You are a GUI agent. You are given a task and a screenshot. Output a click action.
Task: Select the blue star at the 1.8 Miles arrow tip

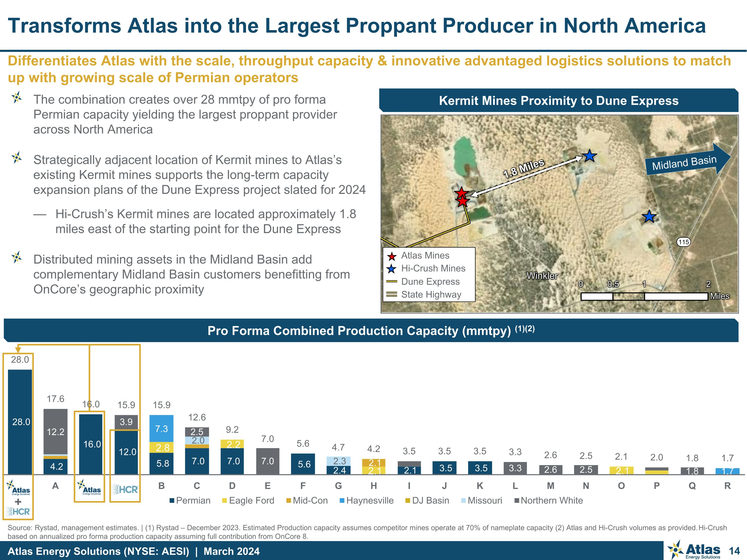pyautogui.click(x=590, y=156)
